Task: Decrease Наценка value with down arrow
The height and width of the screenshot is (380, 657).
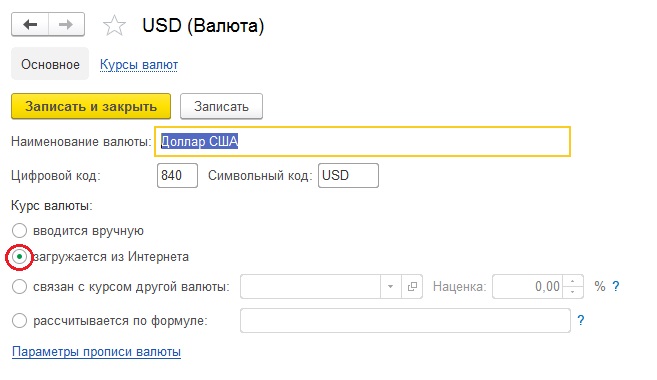Action: [x=572, y=292]
